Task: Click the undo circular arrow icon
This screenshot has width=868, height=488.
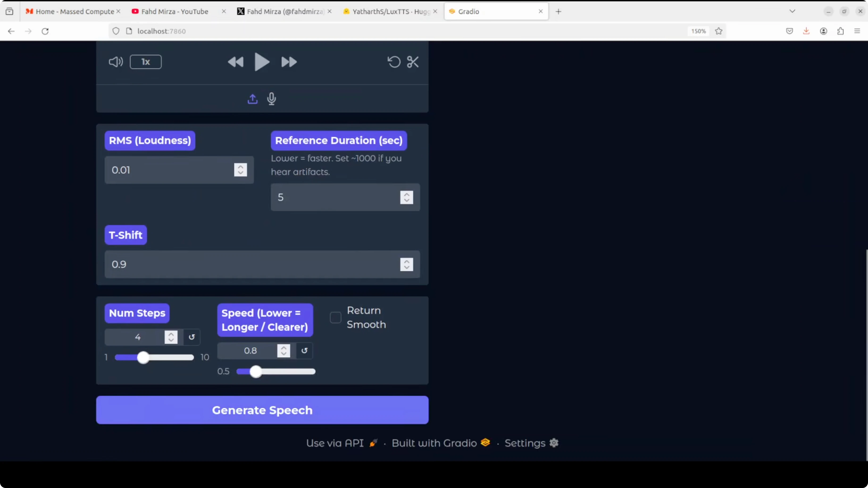Action: [x=394, y=62]
